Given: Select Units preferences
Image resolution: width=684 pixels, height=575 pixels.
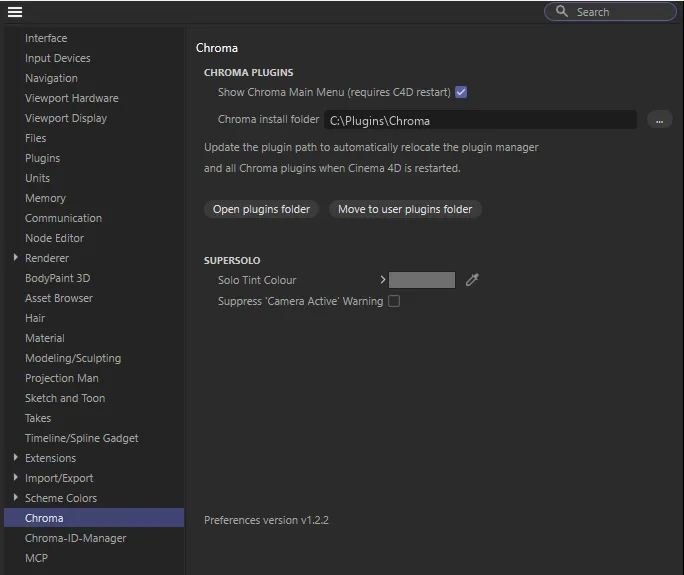Looking at the screenshot, I should pyautogui.click(x=37, y=178).
